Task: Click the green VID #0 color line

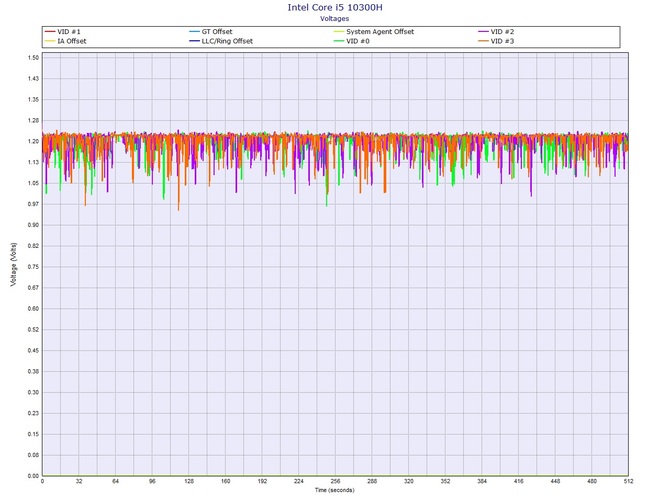Action: click(x=339, y=41)
